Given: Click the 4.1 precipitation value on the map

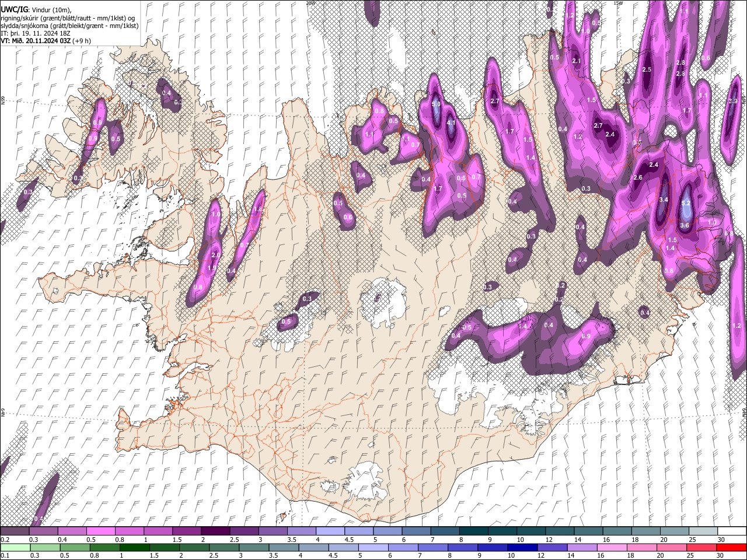Looking at the screenshot, I should point(451,123).
